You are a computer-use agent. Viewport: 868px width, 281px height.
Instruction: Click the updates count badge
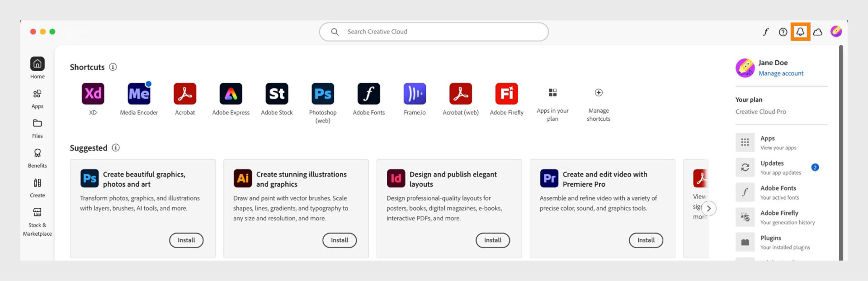815,167
